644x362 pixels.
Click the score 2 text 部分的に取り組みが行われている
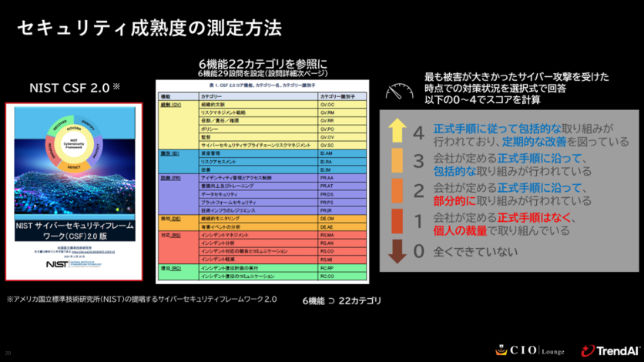pos(512,200)
